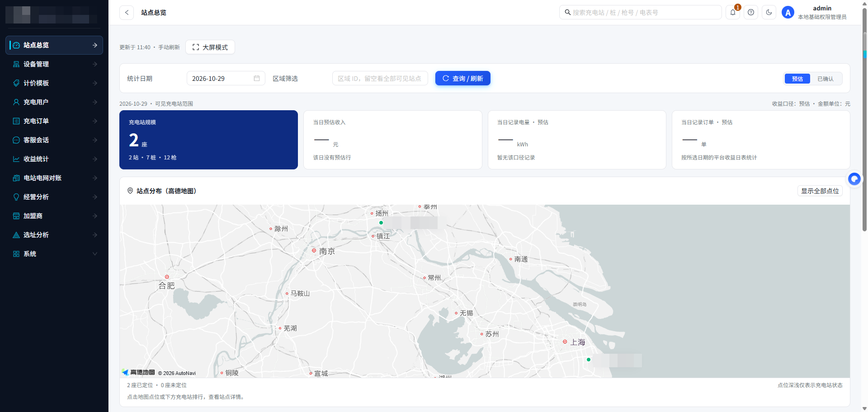Screen dimensions: 868x412
Task: Expand 计价模板 via its arrow
Action: coord(95,83)
